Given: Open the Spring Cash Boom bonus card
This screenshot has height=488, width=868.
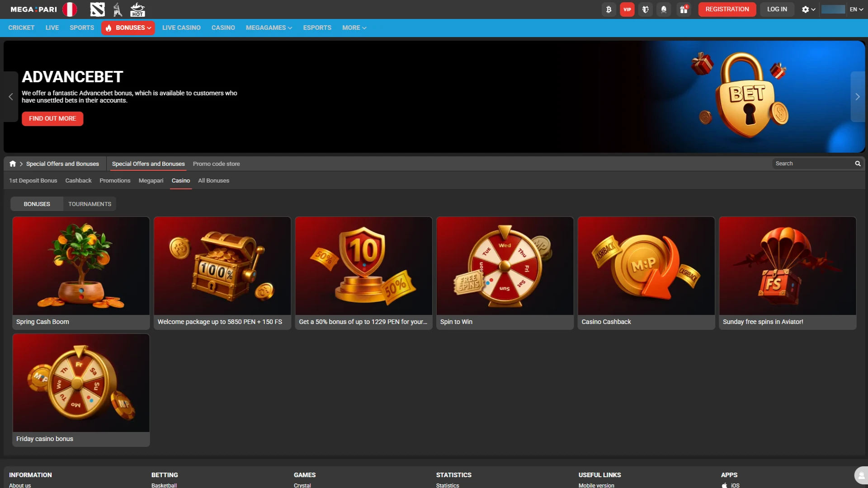Looking at the screenshot, I should (81, 273).
